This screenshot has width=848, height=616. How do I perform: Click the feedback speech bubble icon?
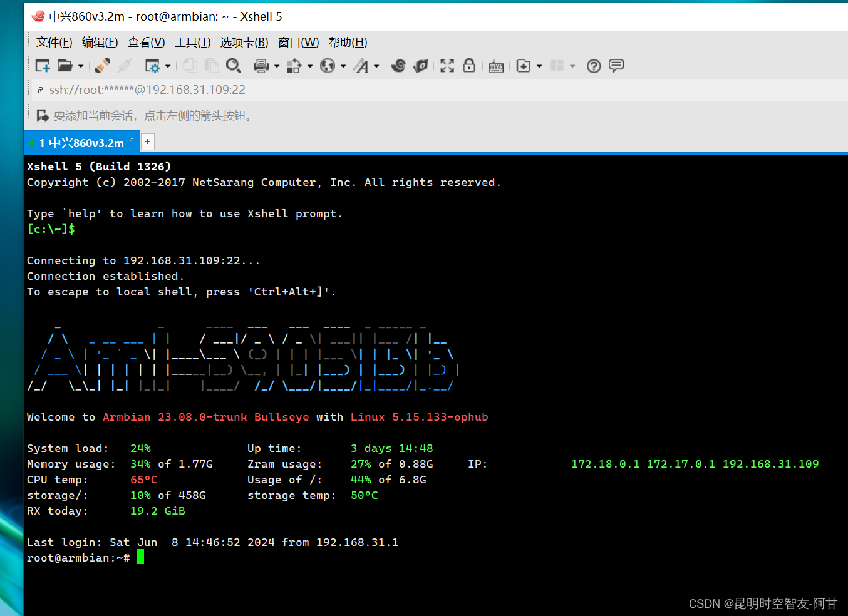click(616, 66)
